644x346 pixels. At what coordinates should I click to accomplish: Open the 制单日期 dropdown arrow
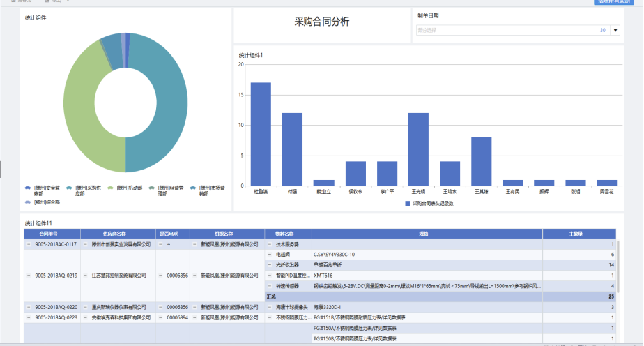click(615, 30)
